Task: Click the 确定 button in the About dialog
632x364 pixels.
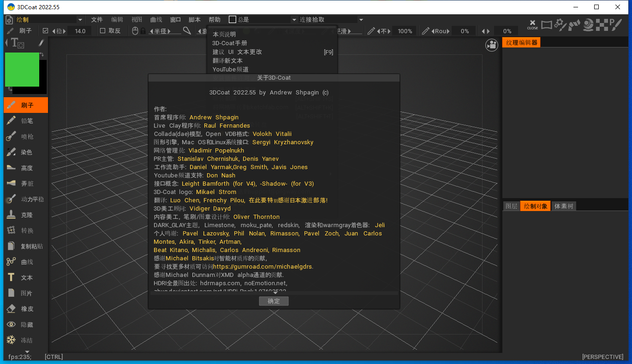Action: pyautogui.click(x=274, y=301)
